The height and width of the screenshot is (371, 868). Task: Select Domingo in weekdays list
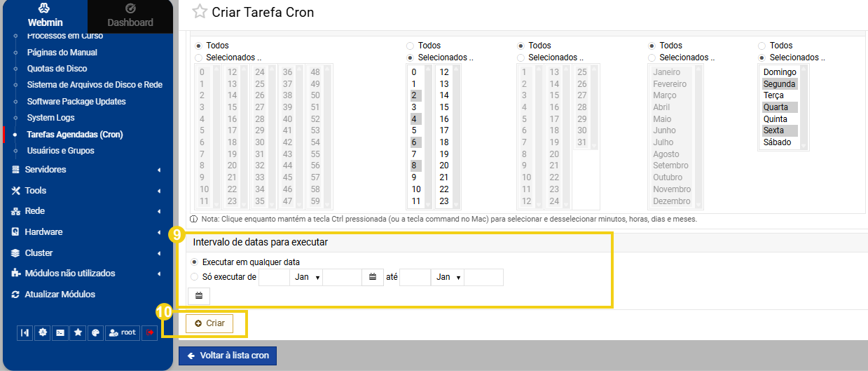point(780,72)
